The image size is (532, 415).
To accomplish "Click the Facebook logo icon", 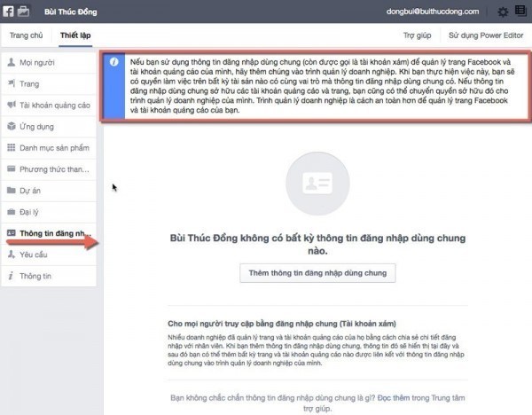I will click(9, 11).
